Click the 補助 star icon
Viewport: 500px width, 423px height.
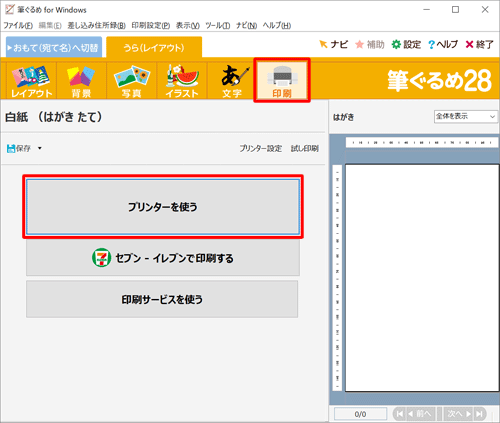tap(370, 44)
